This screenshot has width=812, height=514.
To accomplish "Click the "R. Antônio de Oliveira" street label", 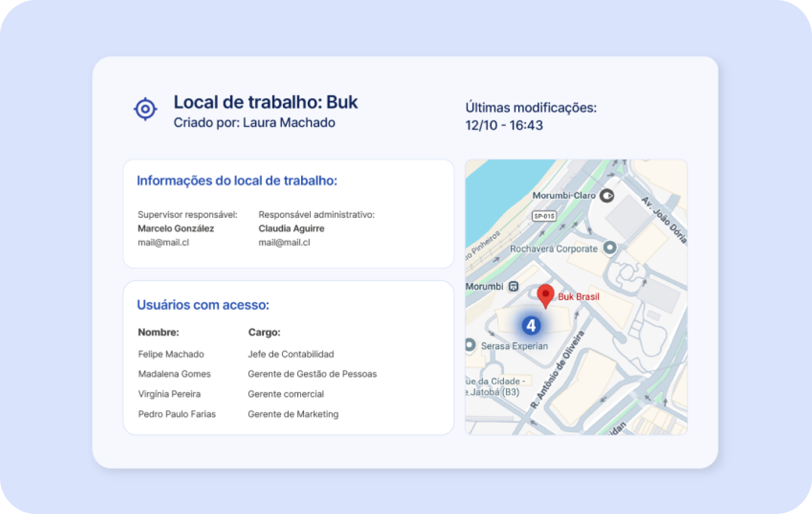I will pos(557,370).
